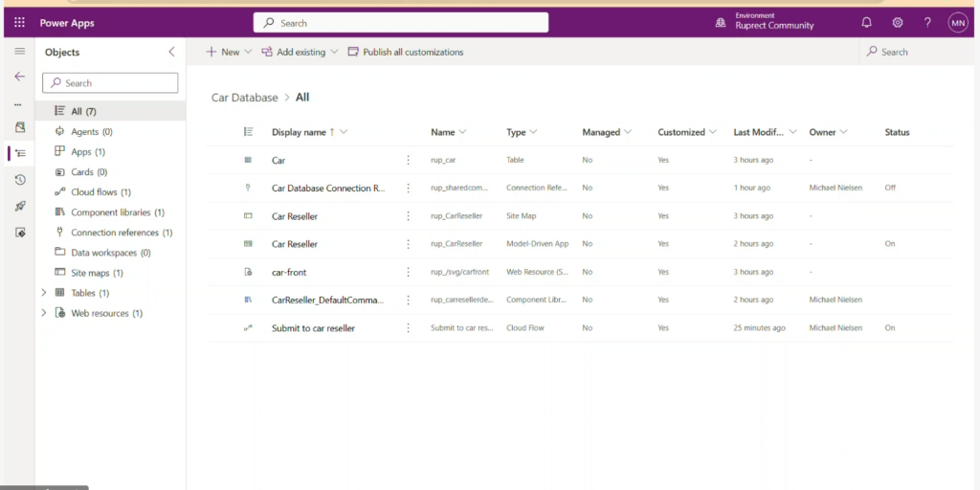Viewport: 980px width, 490px height.
Task: Toggle the hamburger navigation menu
Action: point(19,52)
